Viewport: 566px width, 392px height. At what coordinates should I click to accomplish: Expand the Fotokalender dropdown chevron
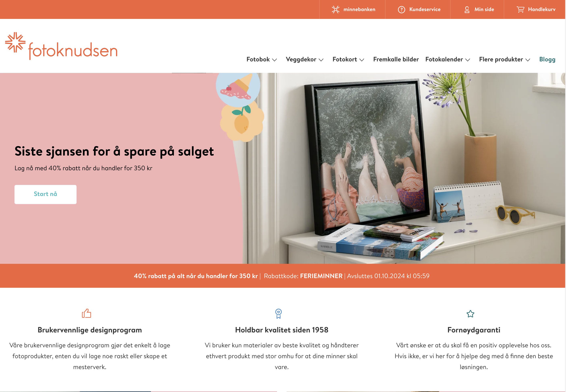pyautogui.click(x=468, y=60)
